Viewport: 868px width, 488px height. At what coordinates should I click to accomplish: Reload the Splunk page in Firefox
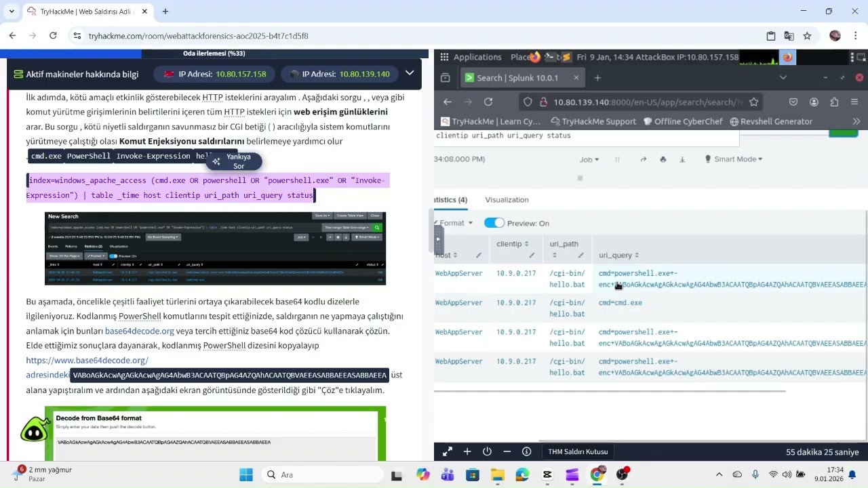(488, 102)
